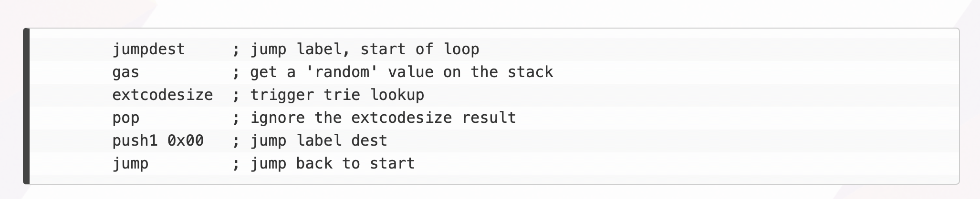Click the "trigger trie lookup" comment
980x199 pixels.
point(337,95)
